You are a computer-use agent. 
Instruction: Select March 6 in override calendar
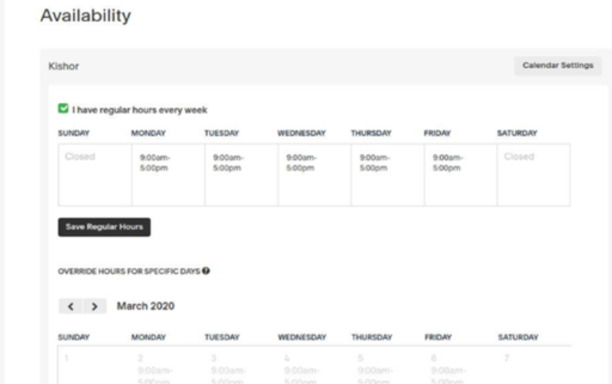(461, 365)
